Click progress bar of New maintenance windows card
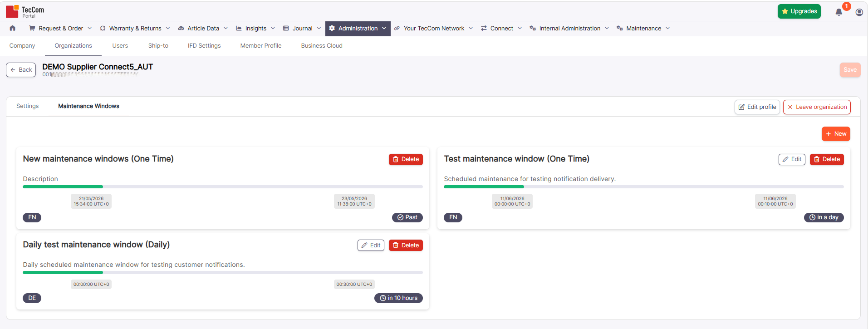The width and height of the screenshot is (868, 329). coord(223,187)
